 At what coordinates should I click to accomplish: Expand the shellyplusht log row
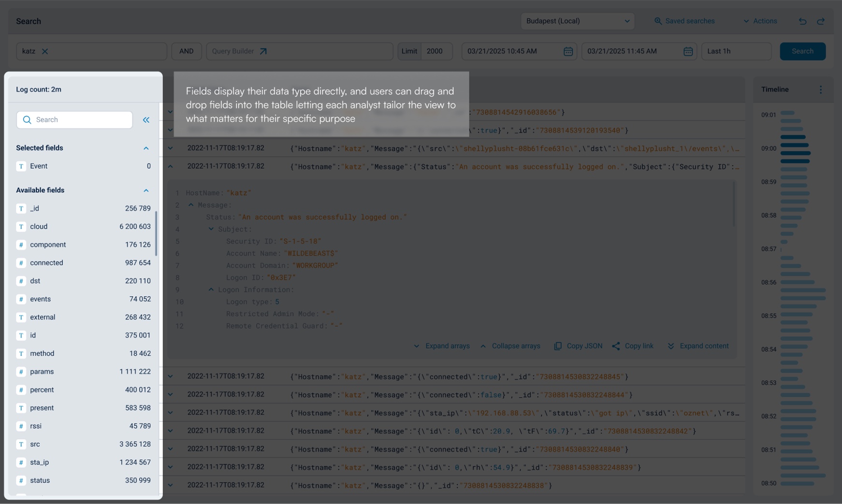point(171,148)
